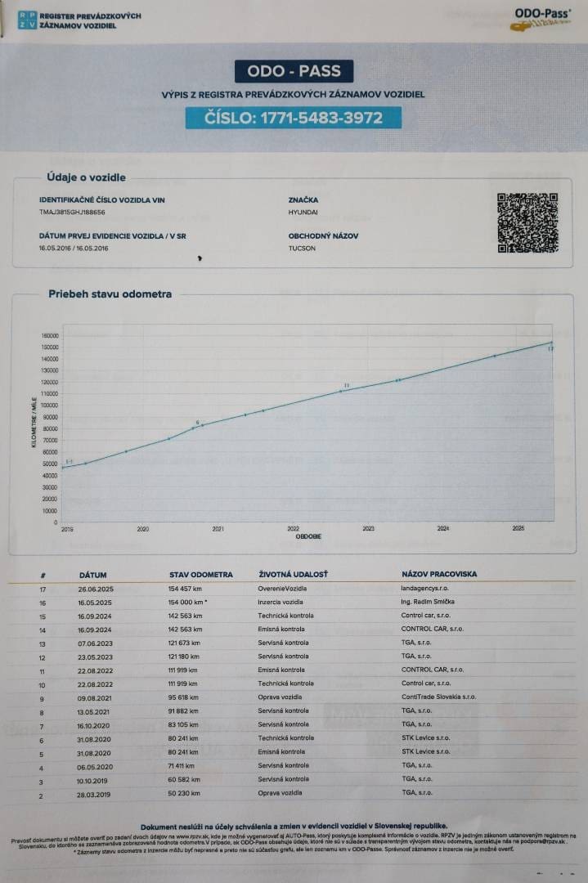Click the 2022 label on chart axis

[294, 529]
